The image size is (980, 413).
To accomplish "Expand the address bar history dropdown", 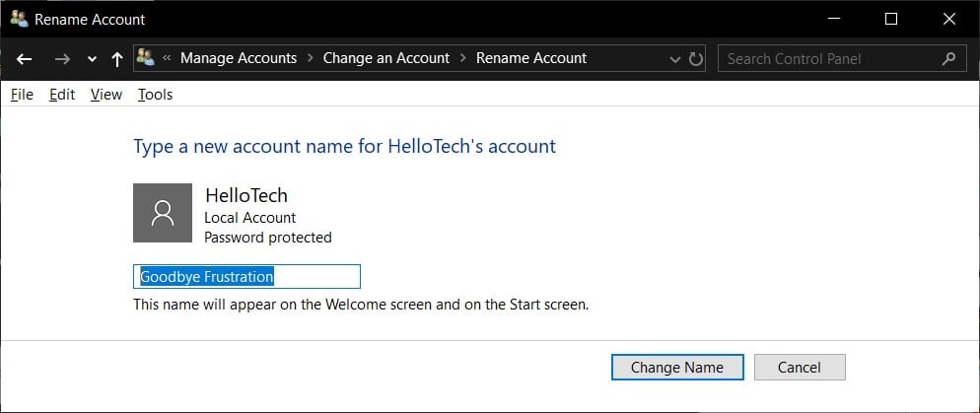I will [x=675, y=59].
